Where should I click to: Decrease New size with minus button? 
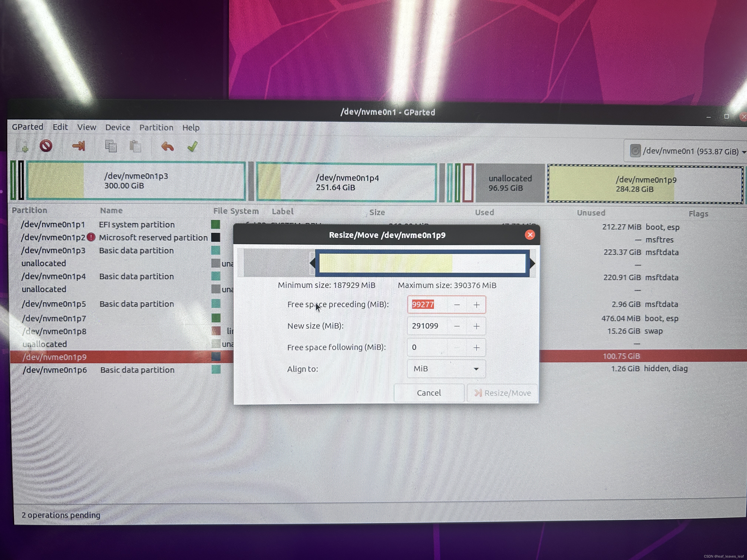(456, 326)
